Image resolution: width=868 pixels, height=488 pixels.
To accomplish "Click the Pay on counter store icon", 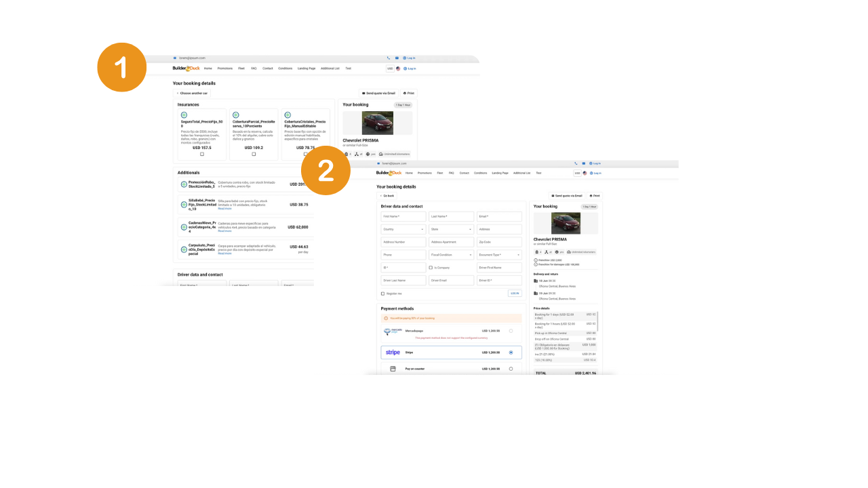I will pos(393,369).
